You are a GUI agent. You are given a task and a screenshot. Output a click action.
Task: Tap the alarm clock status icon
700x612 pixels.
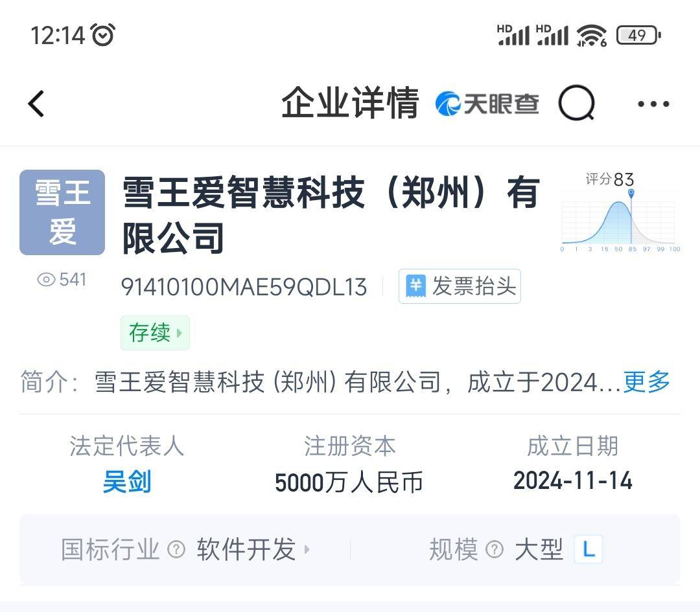(103, 35)
